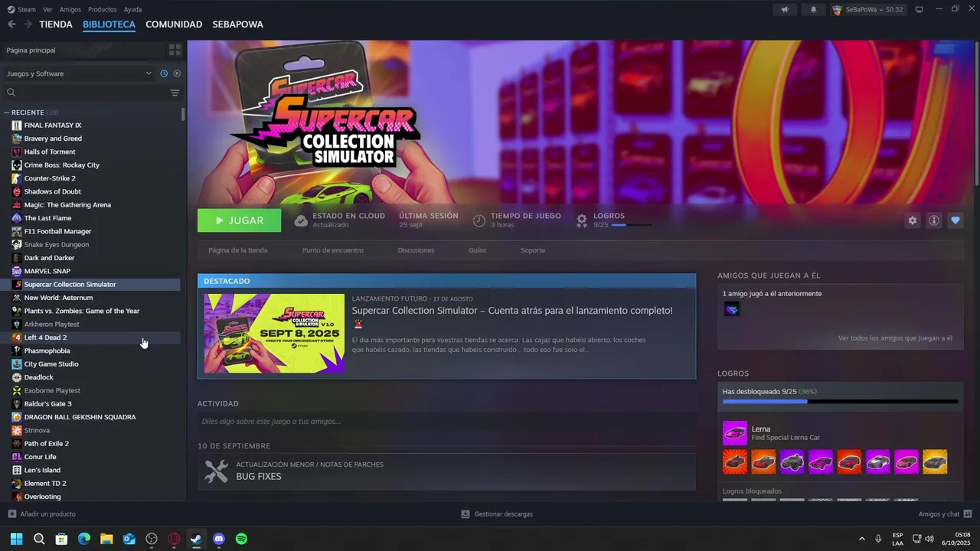980x551 pixels.
Task: Filter library by recent activity clock icon
Action: [x=164, y=73]
